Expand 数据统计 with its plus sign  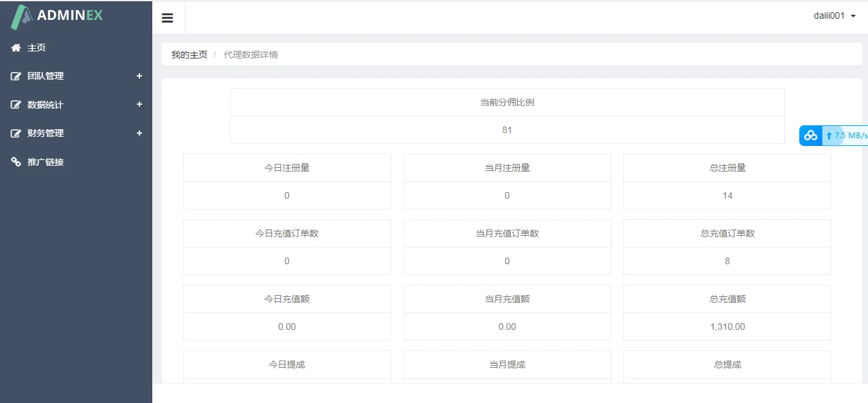pos(139,105)
